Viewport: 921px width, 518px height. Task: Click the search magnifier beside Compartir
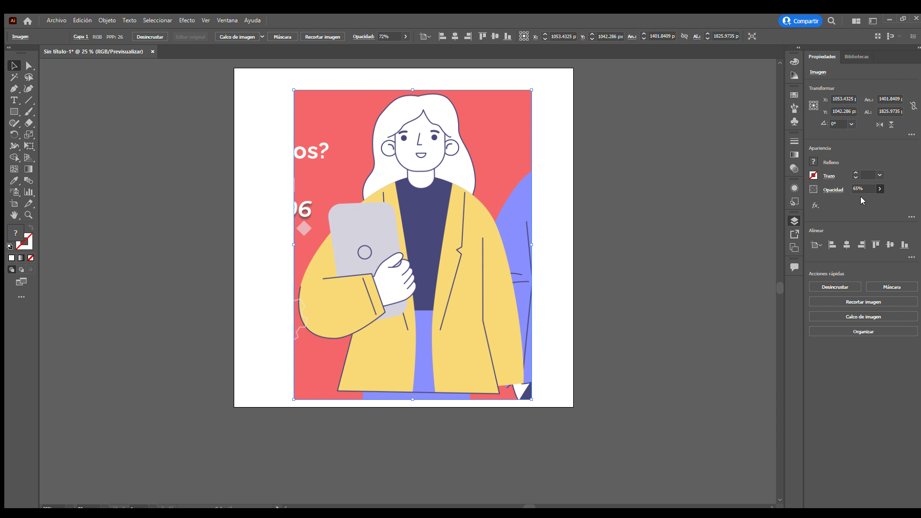click(831, 21)
